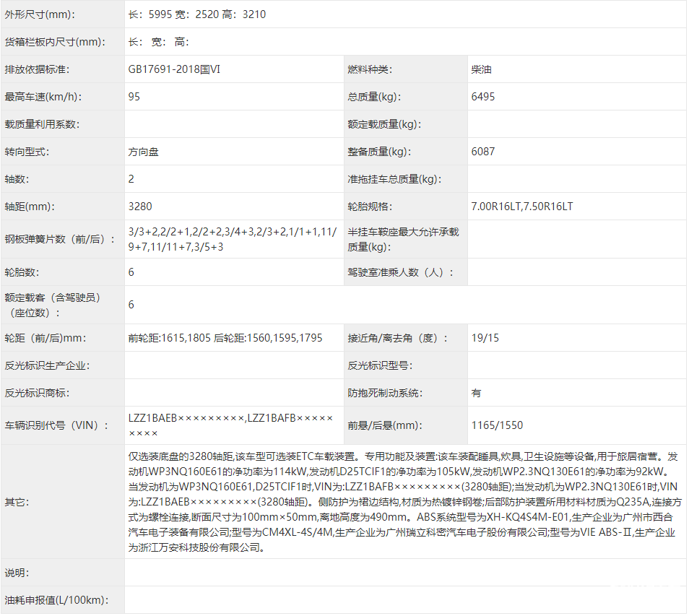Select VIN value starting LZZ1BAEB
The image size is (689, 616).
(x=230, y=425)
